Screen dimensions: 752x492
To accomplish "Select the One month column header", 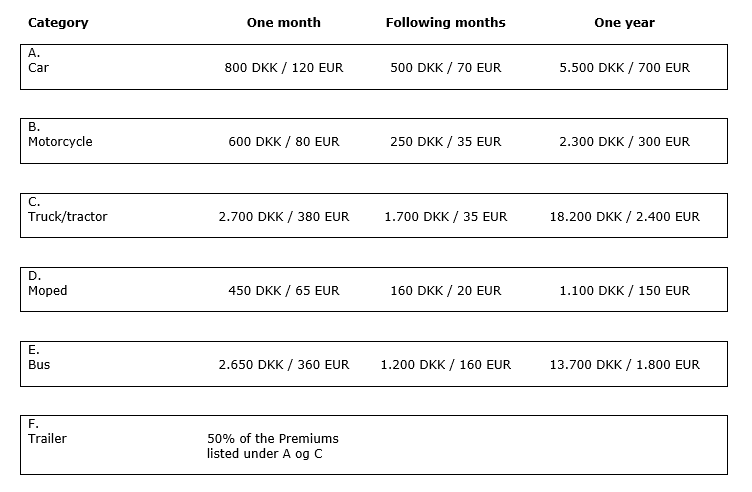I will tap(283, 23).
